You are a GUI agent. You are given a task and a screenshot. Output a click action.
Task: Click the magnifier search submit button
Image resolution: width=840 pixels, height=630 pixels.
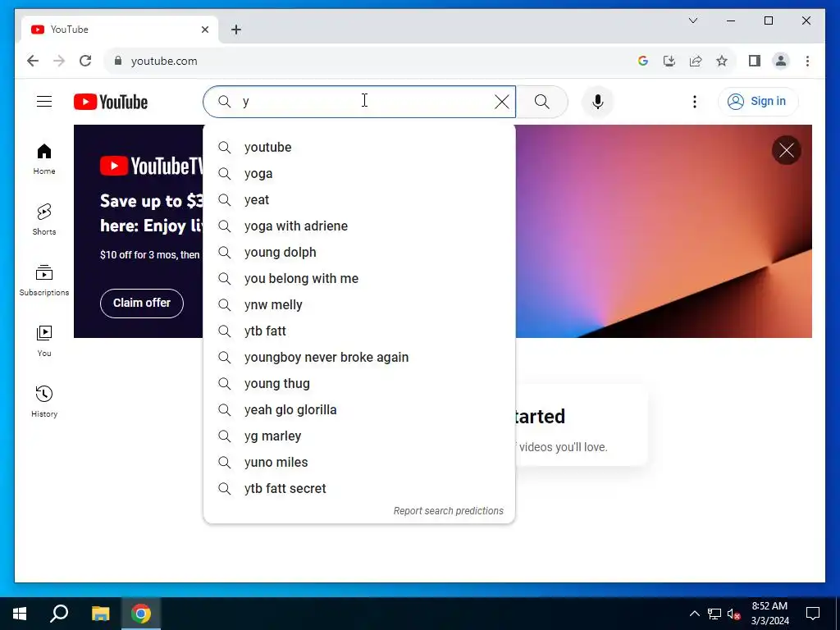click(x=542, y=102)
